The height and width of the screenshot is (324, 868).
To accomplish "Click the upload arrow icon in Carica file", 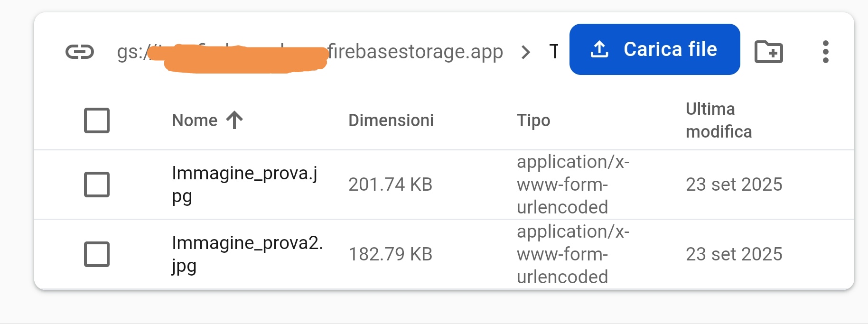I will click(x=599, y=49).
